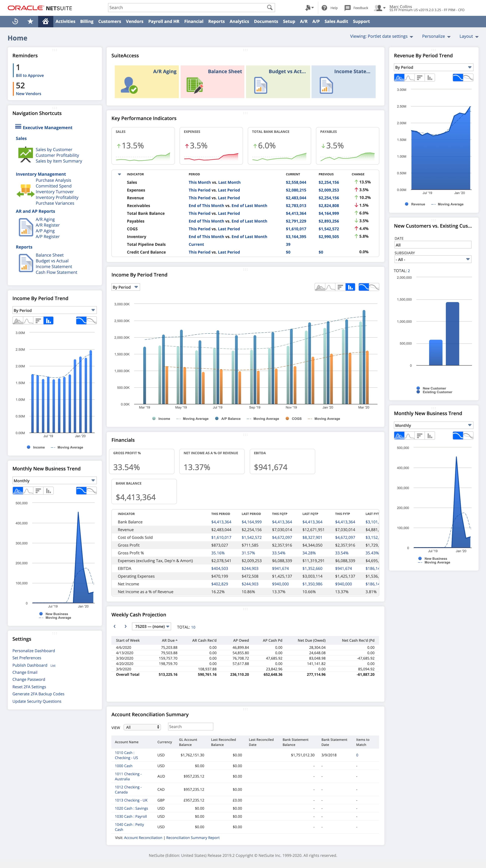The width and height of the screenshot is (486, 868).
Task: Open the Financial menu
Action: pyautogui.click(x=194, y=21)
